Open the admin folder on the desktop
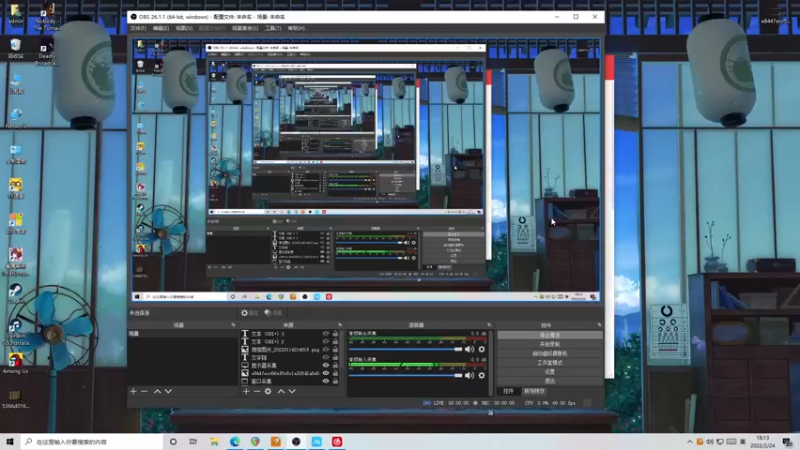 pos(15,14)
